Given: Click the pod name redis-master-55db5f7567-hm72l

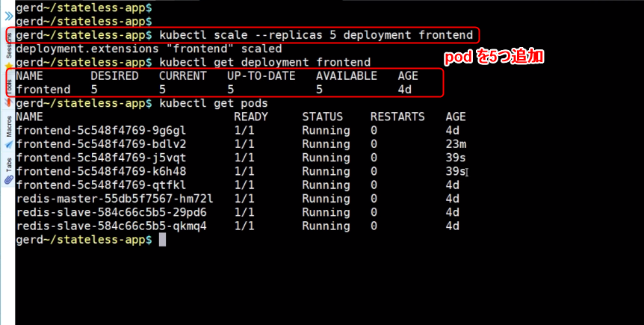Looking at the screenshot, I should pyautogui.click(x=114, y=199).
